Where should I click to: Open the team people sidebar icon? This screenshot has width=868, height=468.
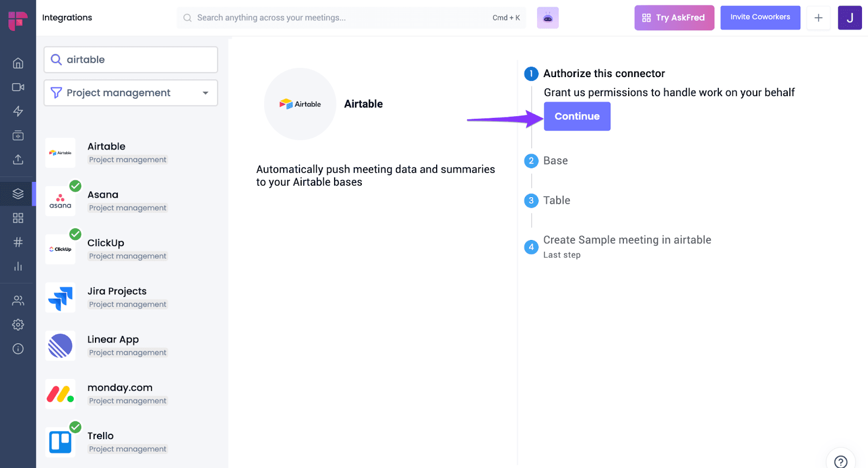point(18,300)
